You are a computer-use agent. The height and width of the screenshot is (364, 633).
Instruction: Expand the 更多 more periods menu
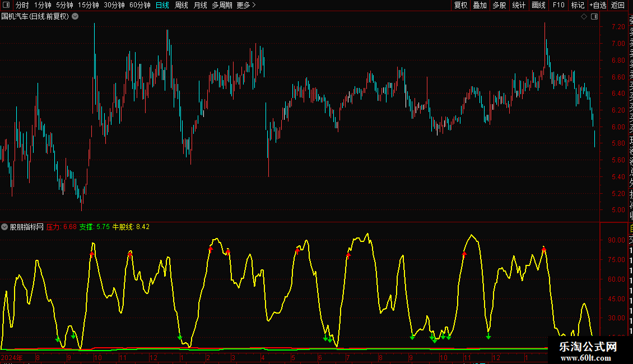click(x=246, y=5)
